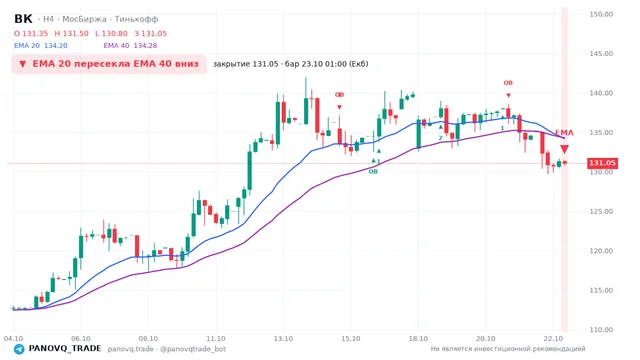The height and width of the screenshot is (360, 640).
Task: Click the 13.10 date on the time axis
Action: [x=283, y=339]
